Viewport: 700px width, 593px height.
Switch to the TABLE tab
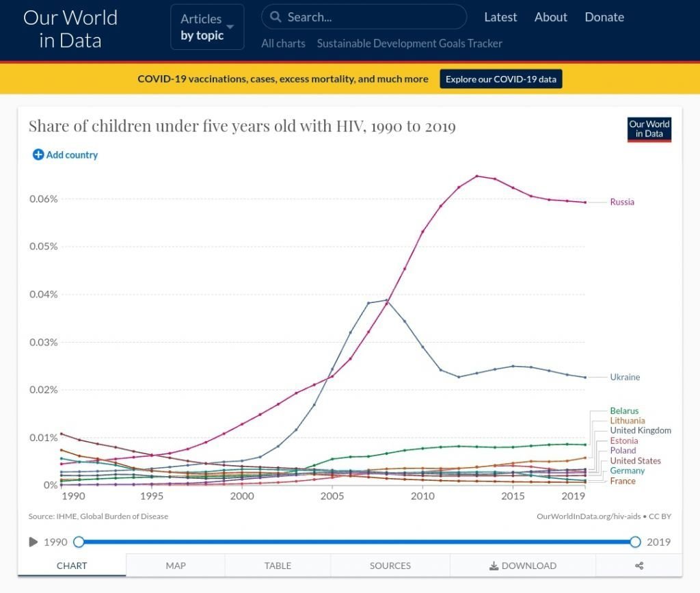(x=278, y=566)
